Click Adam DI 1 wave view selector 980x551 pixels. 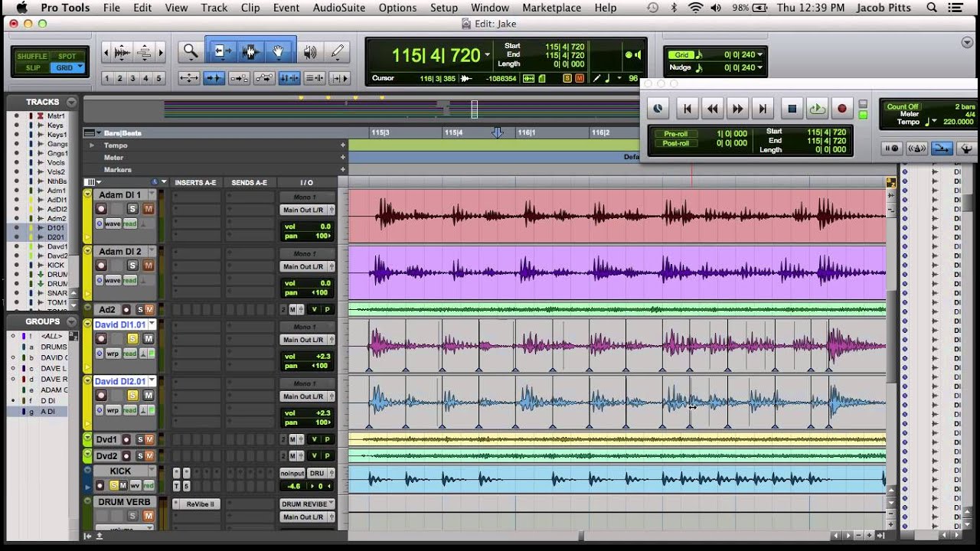click(x=113, y=223)
